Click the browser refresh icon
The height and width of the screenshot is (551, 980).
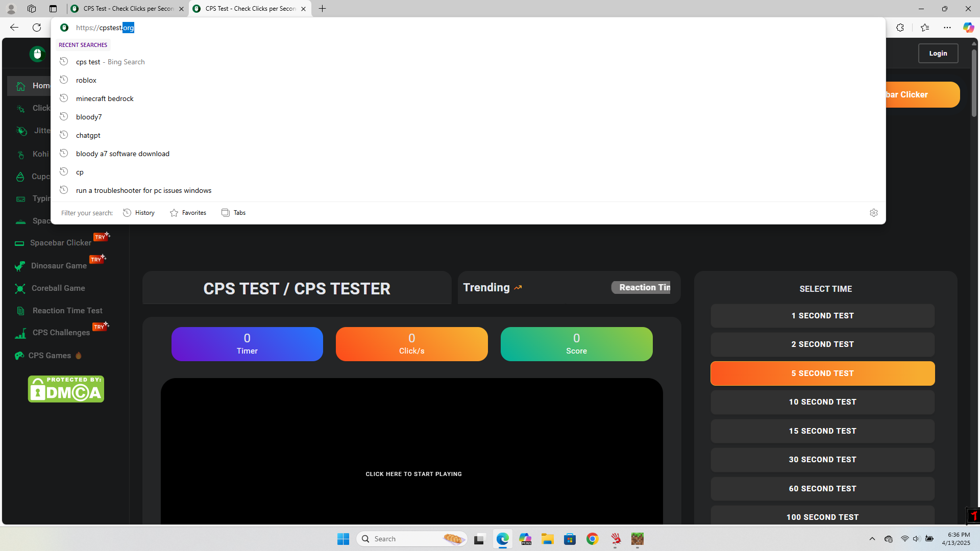click(x=37, y=28)
